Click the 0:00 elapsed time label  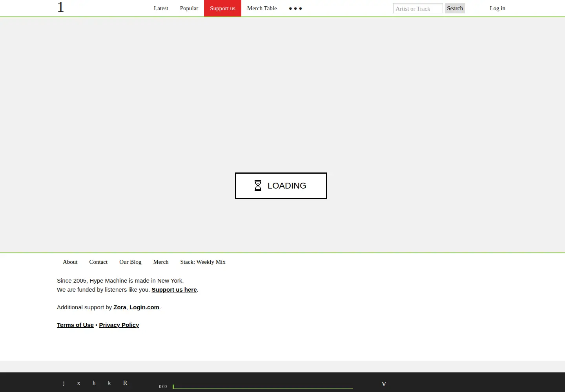point(163,387)
